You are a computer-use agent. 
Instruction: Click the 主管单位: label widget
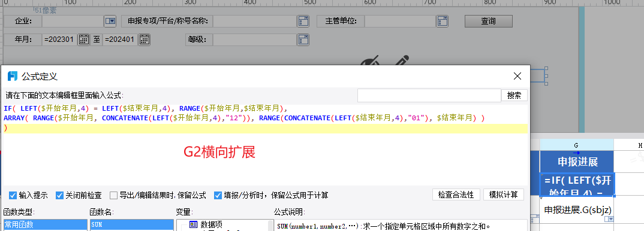tap(340, 21)
